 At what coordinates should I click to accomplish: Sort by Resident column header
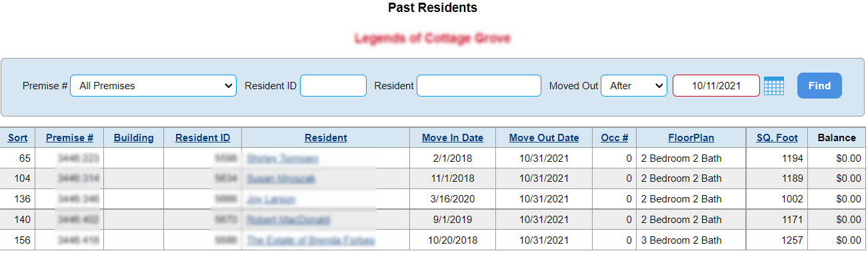point(326,138)
